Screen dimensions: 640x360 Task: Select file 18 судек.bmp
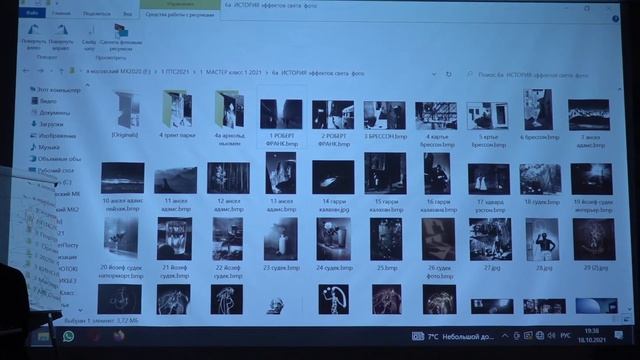pos(541,184)
